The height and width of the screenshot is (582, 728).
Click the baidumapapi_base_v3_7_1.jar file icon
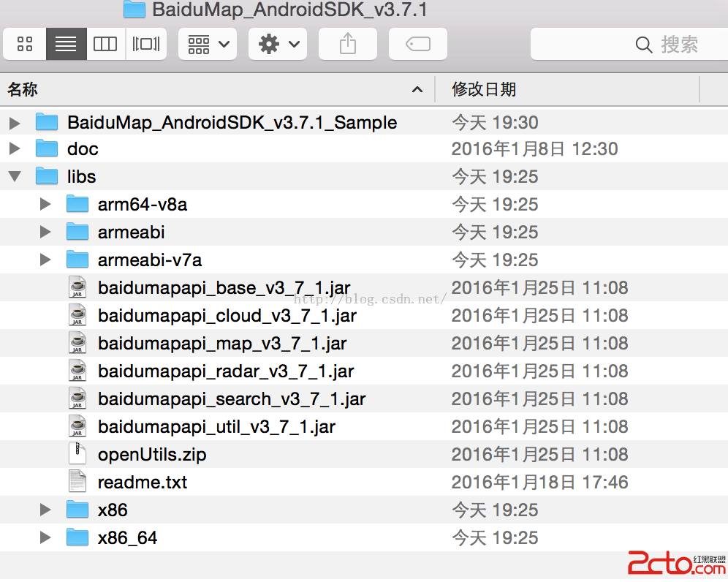coord(77,287)
